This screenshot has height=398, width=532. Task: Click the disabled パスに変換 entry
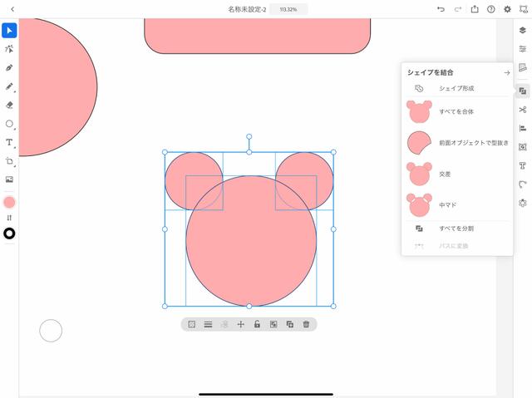[457, 246]
